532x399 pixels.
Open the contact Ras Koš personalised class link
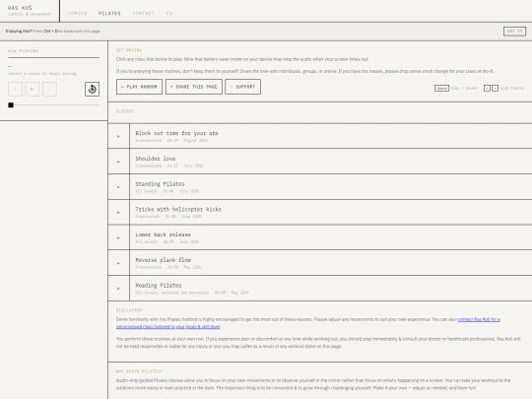(307, 323)
